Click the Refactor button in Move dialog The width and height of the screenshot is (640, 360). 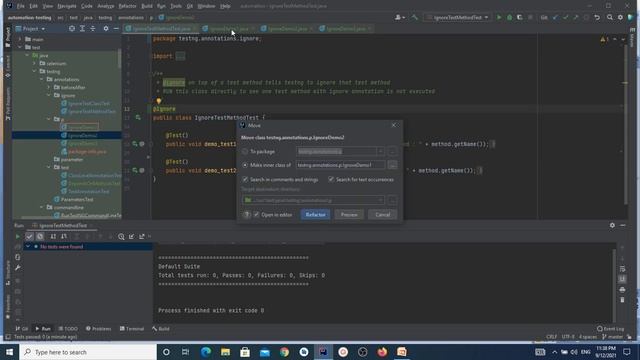316,215
